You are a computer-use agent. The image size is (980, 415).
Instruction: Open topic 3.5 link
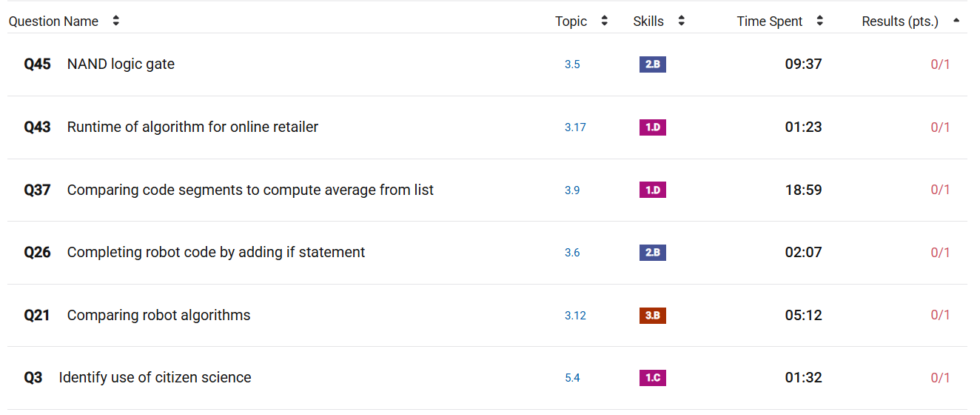572,64
